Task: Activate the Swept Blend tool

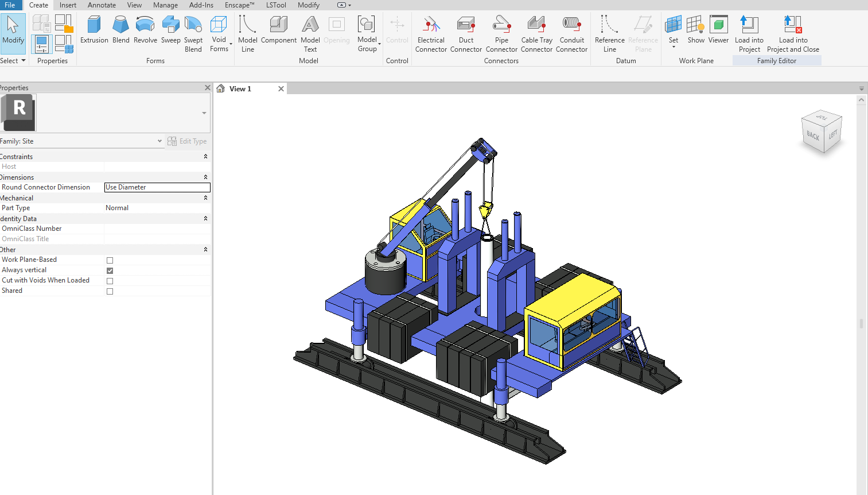Action: pyautogui.click(x=193, y=34)
